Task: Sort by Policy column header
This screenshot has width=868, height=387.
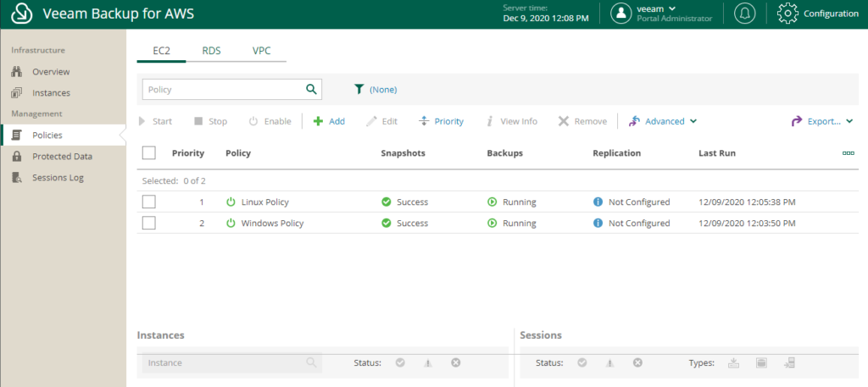Action: coord(238,153)
